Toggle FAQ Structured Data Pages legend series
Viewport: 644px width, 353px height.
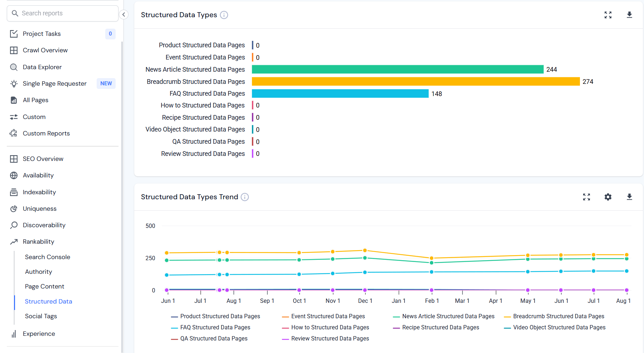(x=210, y=327)
